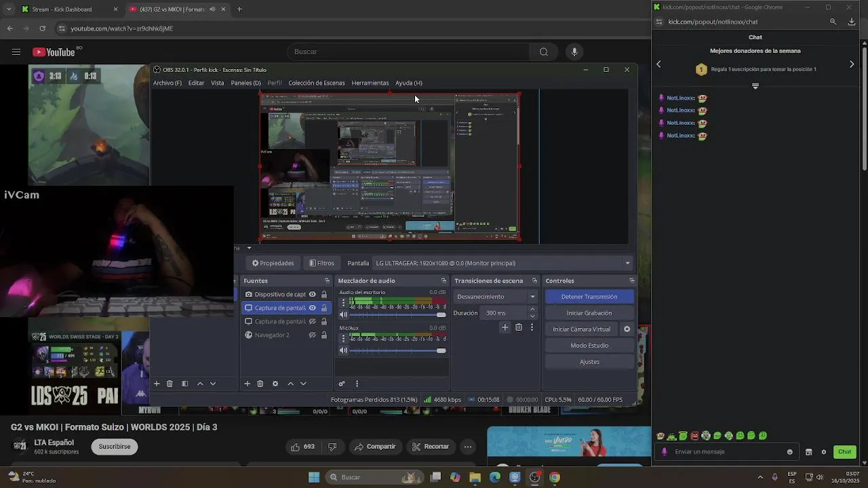The image size is (868, 488).
Task: Open Pantalla monitor selection dropdown
Action: pos(502,263)
